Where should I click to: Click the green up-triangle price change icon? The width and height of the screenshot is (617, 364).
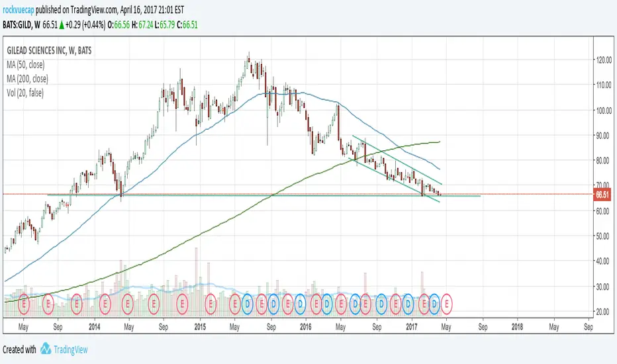62,25
